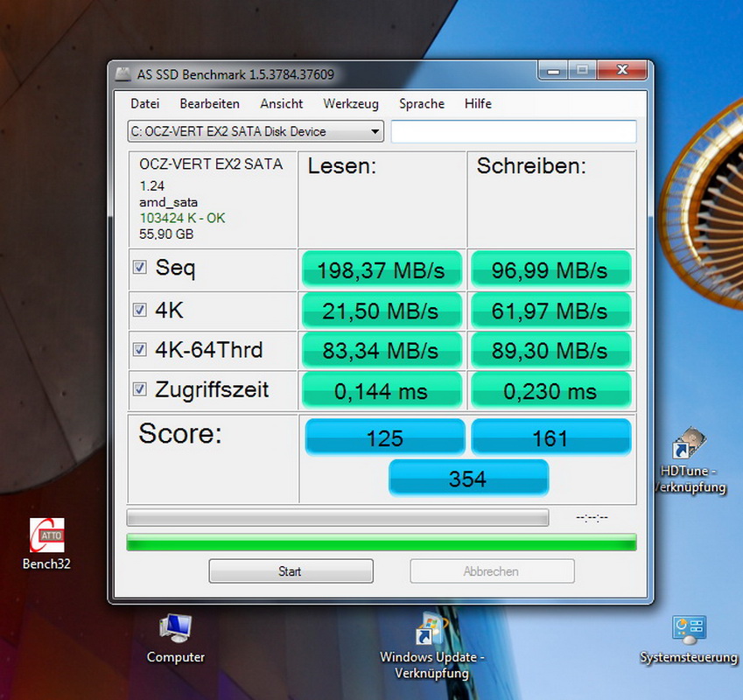Click the firmware version 1.24 text
Image resolution: width=743 pixels, height=700 pixels.
pos(151,186)
